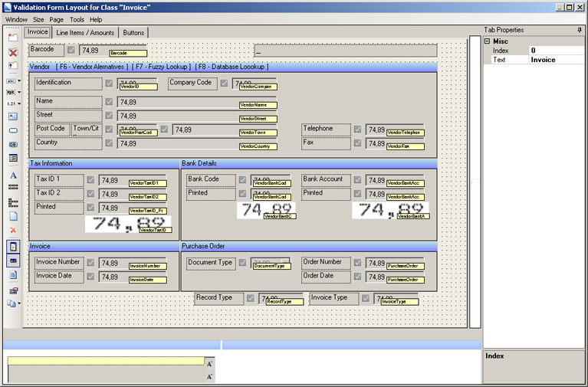
Task: Open the dropdown arrow beside the 1,23 tool
Action: tap(19, 103)
